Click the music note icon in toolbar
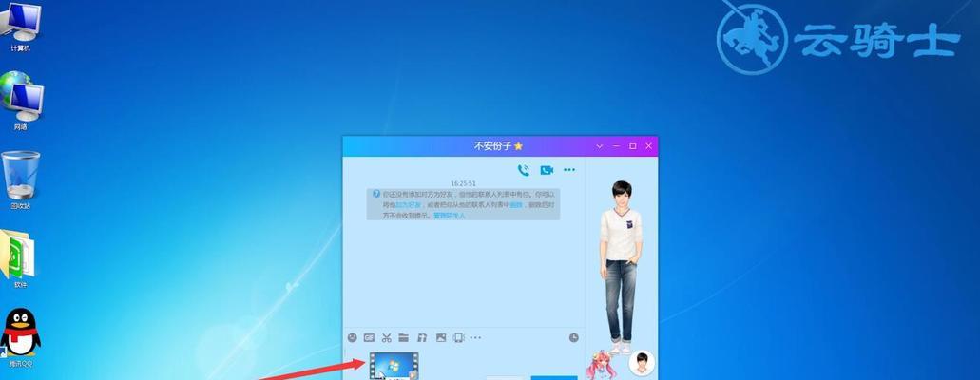This screenshot has width=980, height=380. pyautogui.click(x=422, y=337)
